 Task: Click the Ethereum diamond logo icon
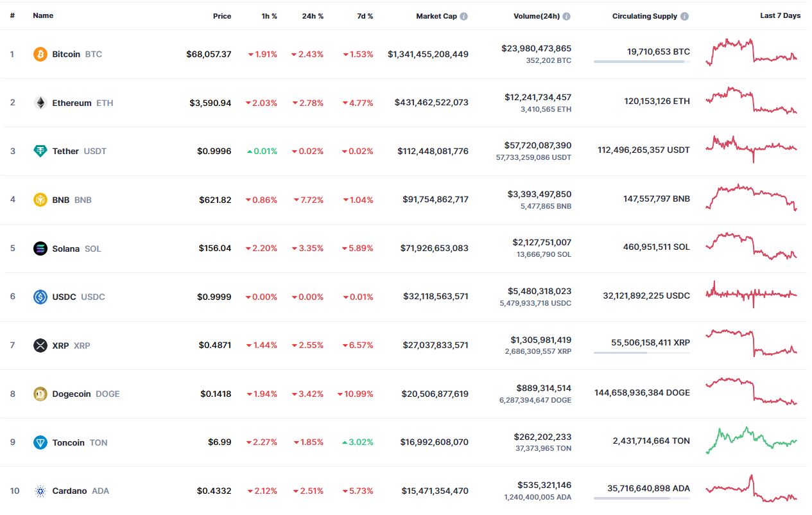pyautogui.click(x=40, y=103)
